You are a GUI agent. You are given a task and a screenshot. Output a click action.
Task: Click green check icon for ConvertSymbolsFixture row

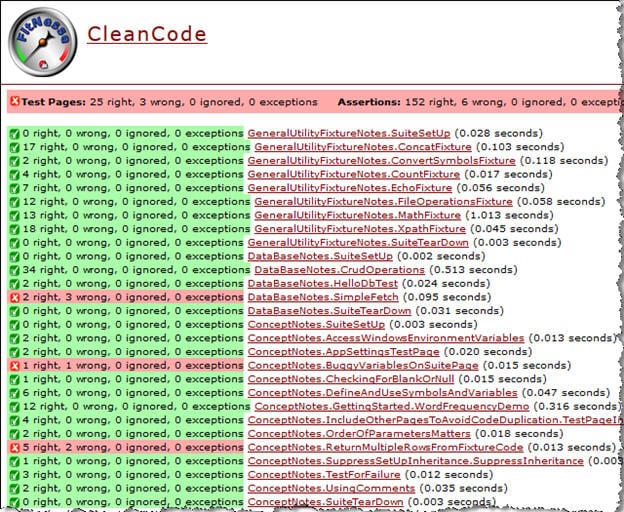click(x=14, y=161)
